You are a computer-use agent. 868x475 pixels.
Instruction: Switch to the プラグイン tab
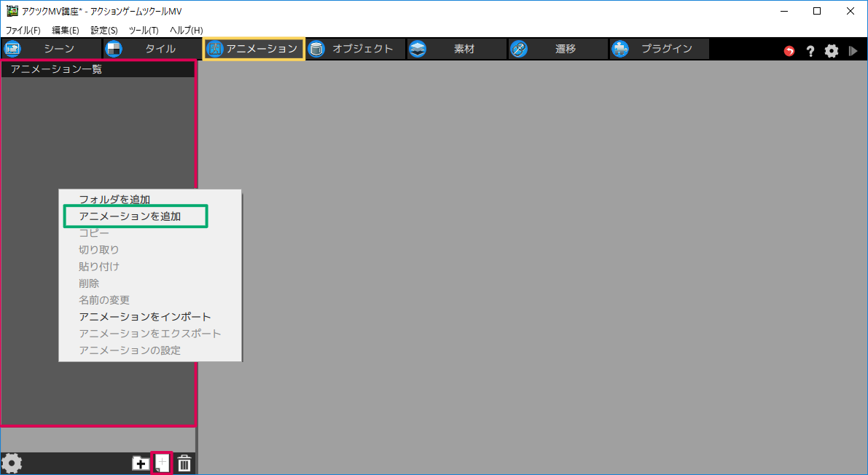pos(659,49)
